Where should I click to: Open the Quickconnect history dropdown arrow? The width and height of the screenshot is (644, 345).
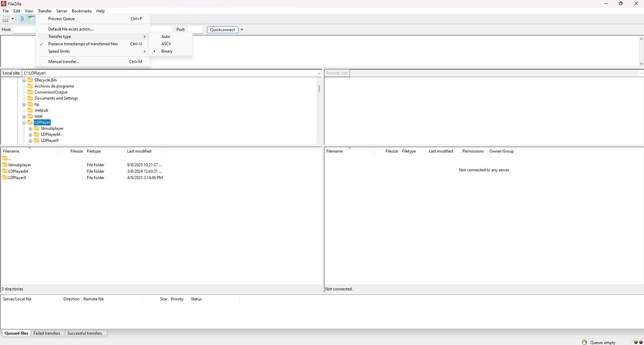pyautogui.click(x=242, y=30)
